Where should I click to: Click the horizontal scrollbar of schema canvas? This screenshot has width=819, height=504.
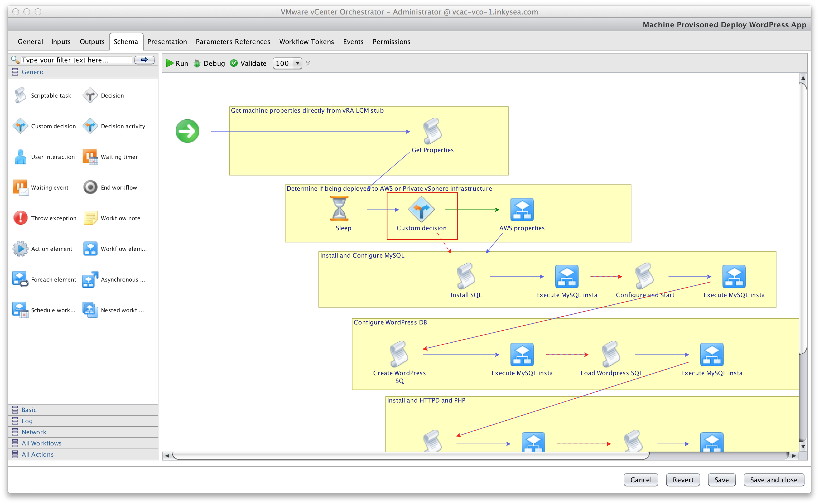pyautogui.click(x=410, y=455)
